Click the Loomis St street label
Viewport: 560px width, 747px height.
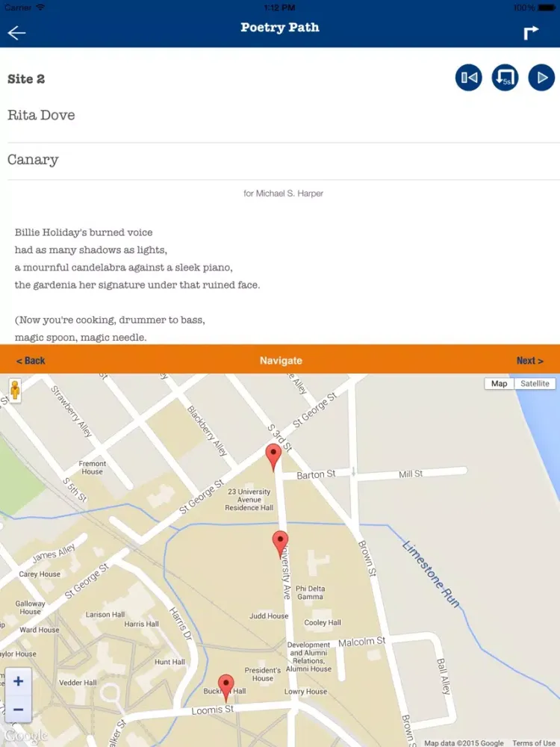[213, 710]
